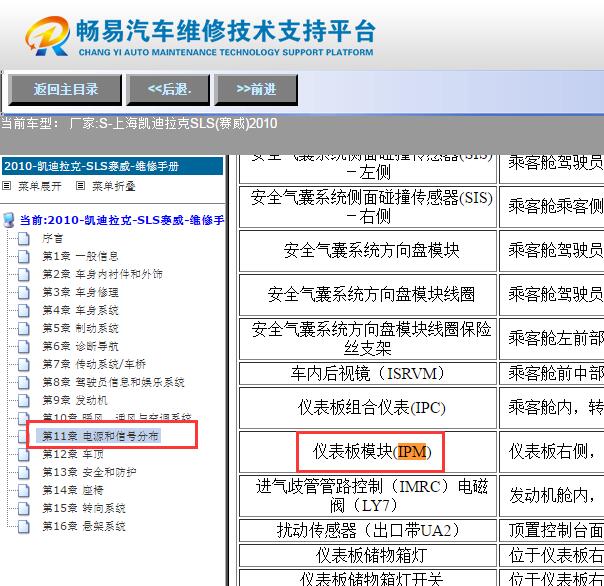Click the 菜单折叠 square icon

click(x=80, y=186)
